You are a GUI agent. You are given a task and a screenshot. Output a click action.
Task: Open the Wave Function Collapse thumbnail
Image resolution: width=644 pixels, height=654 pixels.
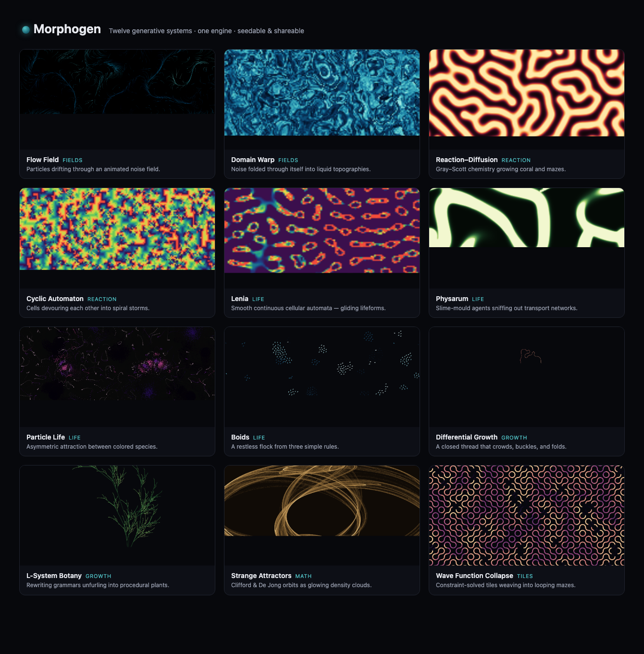click(527, 515)
